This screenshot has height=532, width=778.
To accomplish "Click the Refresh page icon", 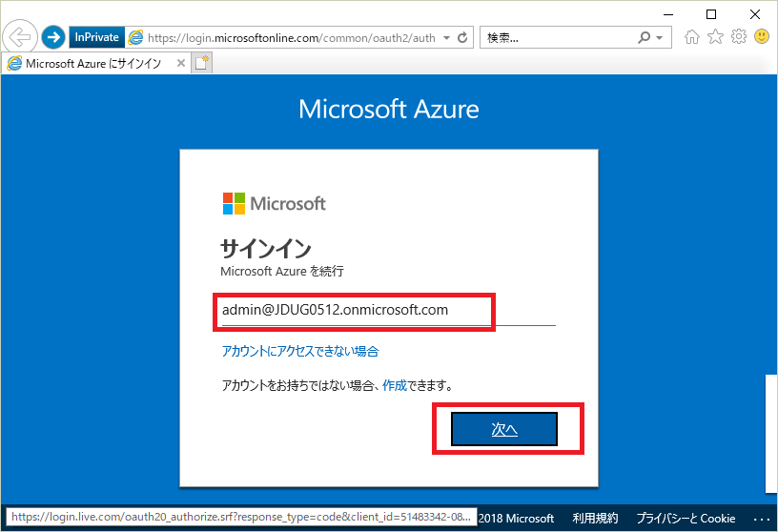I will 462,38.
